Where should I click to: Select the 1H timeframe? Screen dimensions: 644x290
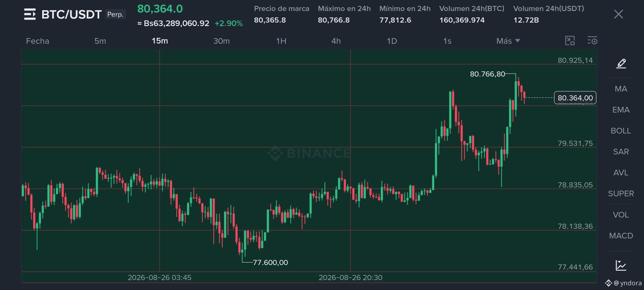pos(281,41)
